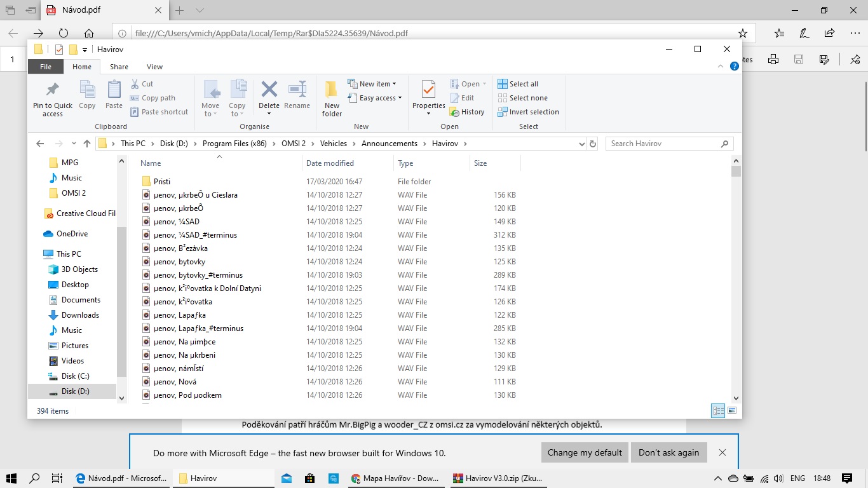Refresh the Havirov folder view
868x488 pixels.
593,144
